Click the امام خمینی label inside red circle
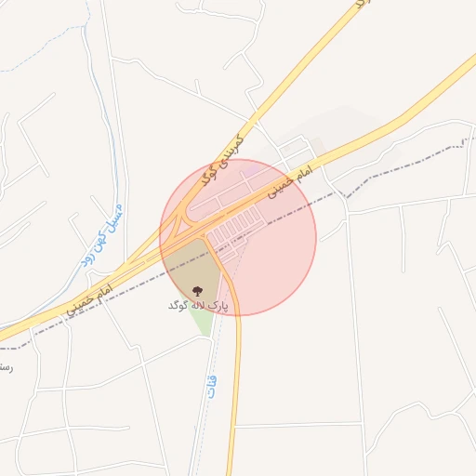476x476 pixels. pos(290,182)
